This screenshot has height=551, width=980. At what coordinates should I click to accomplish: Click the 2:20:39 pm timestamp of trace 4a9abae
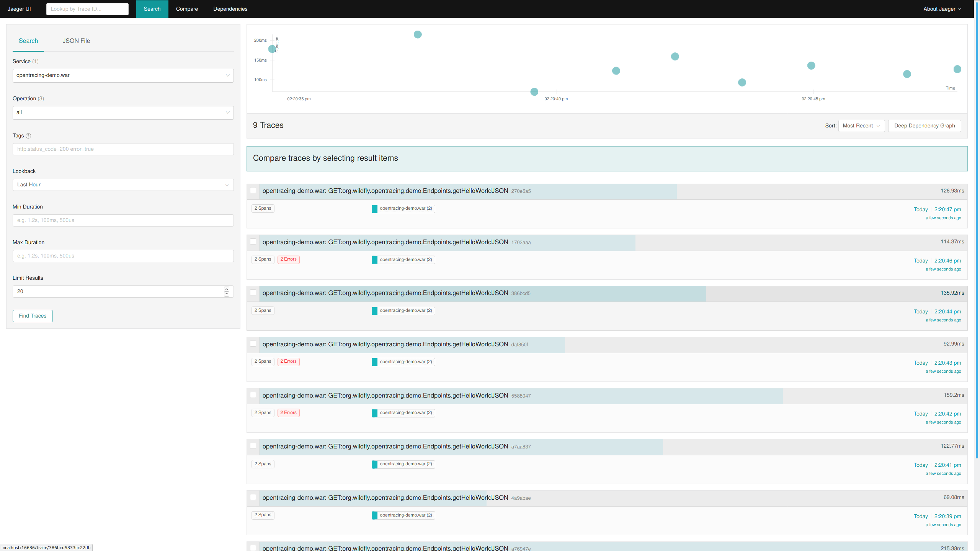(x=947, y=517)
